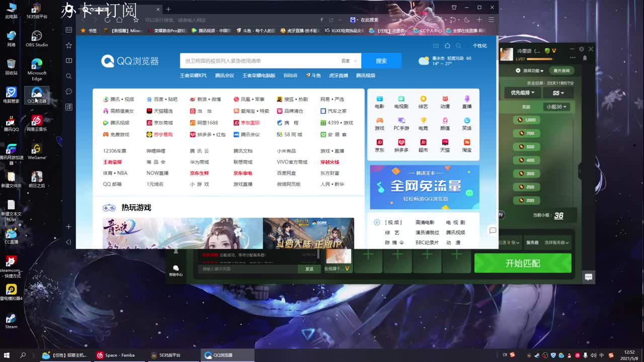Click the bookmarks star icon in browser sidebar
Screen dimensions: 644x362
69,45
